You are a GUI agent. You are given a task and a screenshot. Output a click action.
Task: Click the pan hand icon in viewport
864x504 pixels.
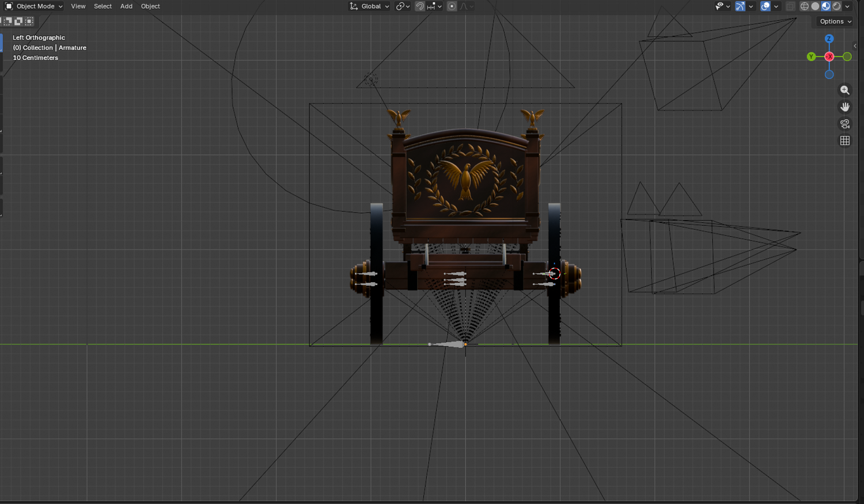coord(845,107)
